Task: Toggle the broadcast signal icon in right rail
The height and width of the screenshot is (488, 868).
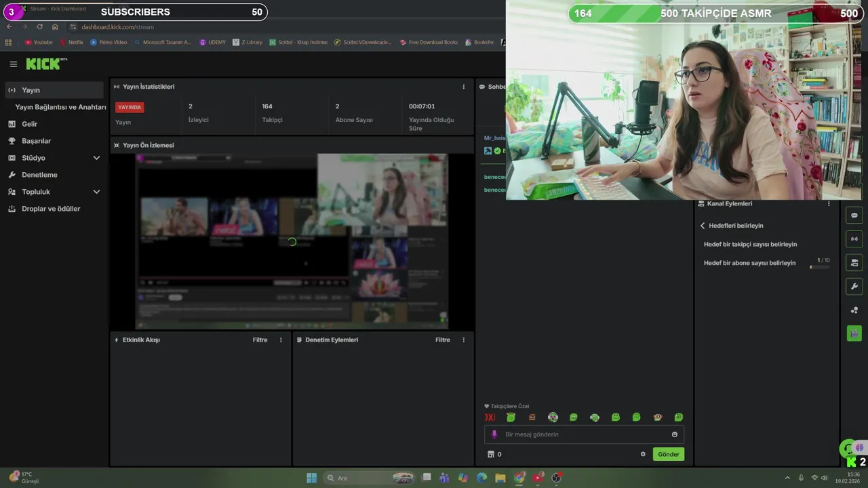Action: coord(854,239)
